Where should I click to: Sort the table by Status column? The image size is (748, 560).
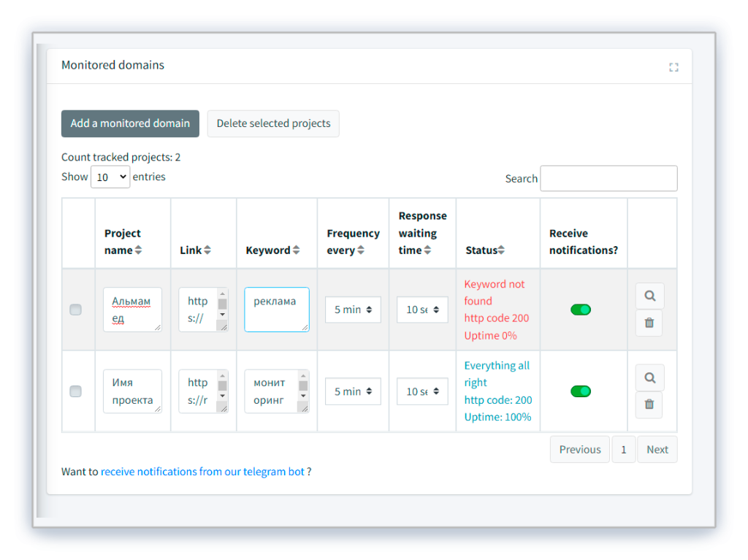coord(502,250)
